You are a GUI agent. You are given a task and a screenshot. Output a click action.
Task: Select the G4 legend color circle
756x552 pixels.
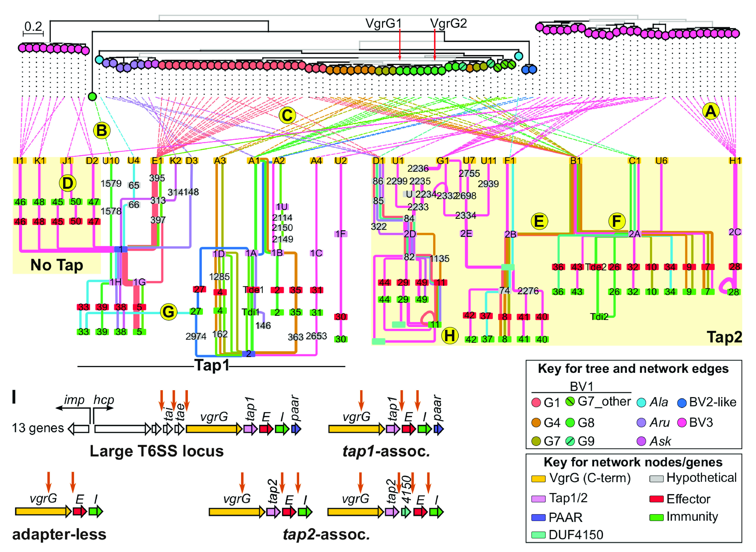pos(536,422)
